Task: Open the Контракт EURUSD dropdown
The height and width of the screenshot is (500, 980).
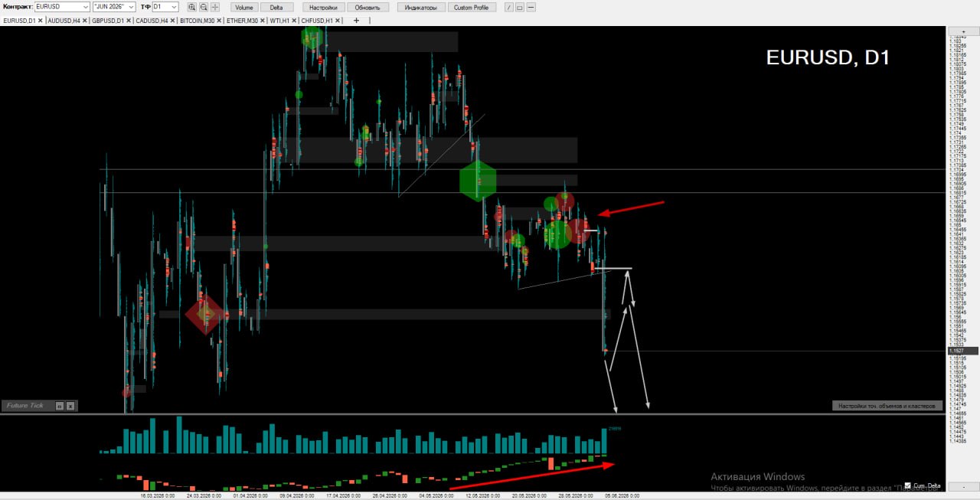Action: pyautogui.click(x=62, y=7)
